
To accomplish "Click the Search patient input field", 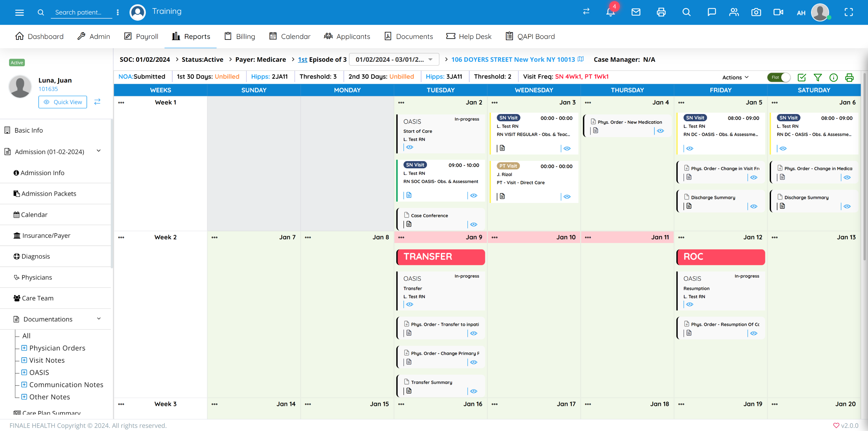I will (81, 12).
